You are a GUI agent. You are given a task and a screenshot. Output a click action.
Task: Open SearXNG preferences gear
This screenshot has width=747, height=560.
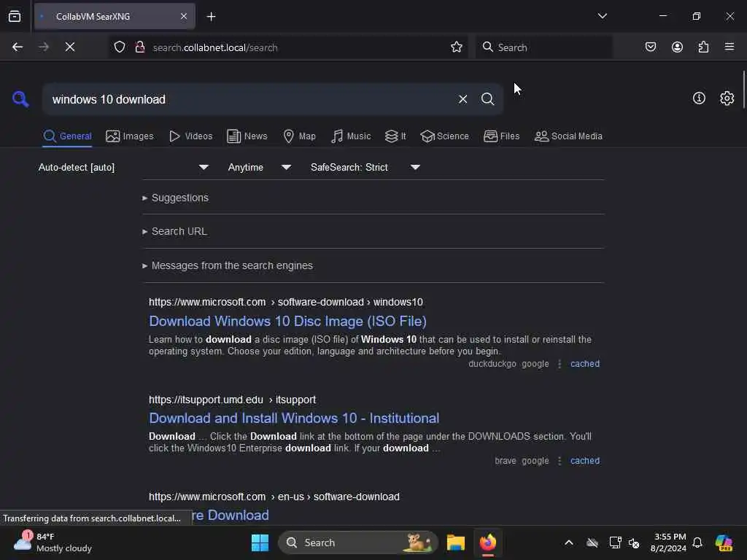727,98
